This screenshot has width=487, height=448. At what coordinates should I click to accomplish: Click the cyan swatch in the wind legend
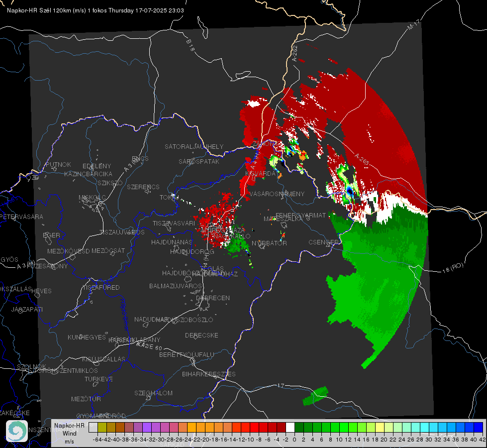click(x=424, y=427)
